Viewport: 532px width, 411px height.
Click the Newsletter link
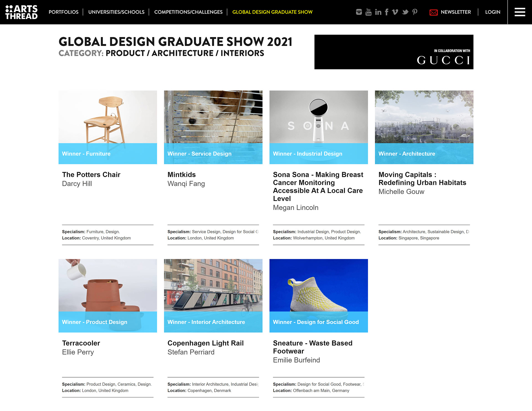tap(456, 12)
